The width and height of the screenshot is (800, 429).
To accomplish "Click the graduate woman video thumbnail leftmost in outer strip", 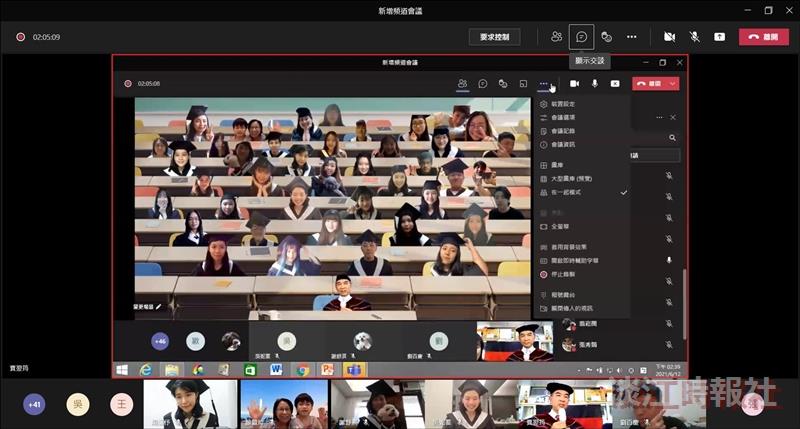I will click(190, 404).
